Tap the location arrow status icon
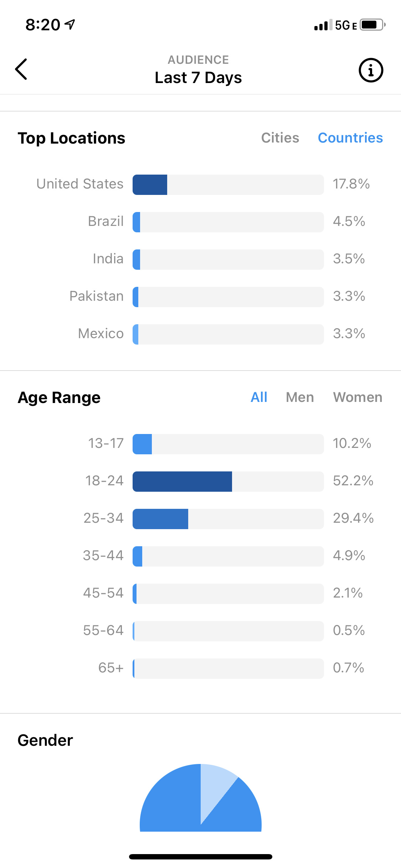The image size is (401, 868). tap(70, 25)
